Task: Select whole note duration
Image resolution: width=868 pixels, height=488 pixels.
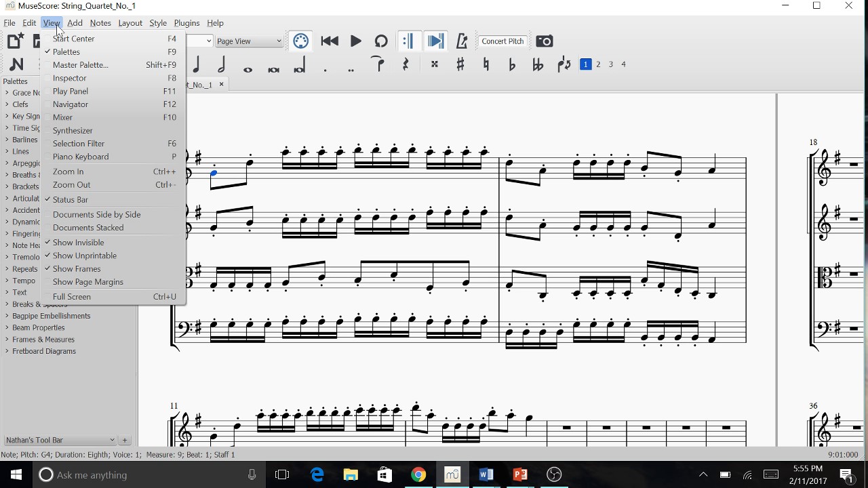Action: coord(248,69)
